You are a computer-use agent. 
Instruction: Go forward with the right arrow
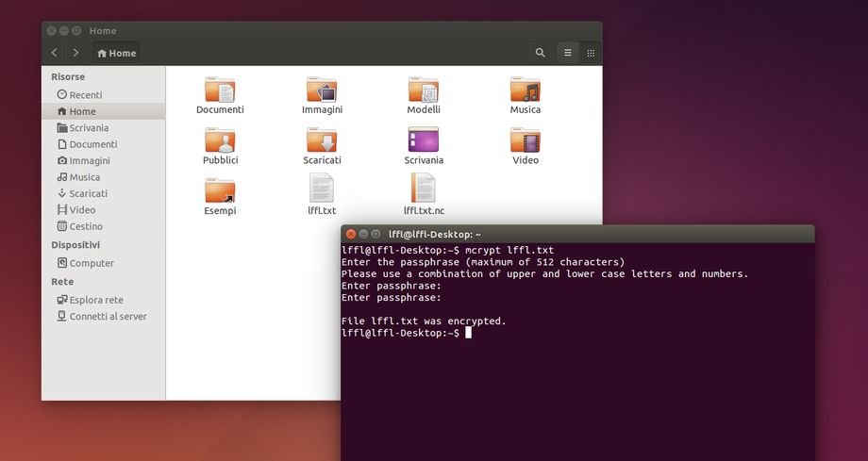[x=75, y=53]
